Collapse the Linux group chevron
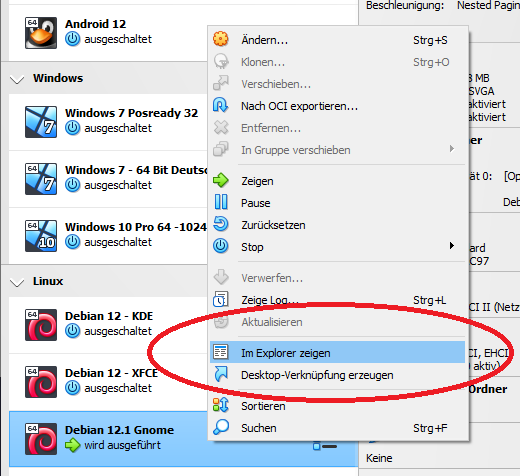Screen dimensions: 520x476 click(x=17, y=282)
